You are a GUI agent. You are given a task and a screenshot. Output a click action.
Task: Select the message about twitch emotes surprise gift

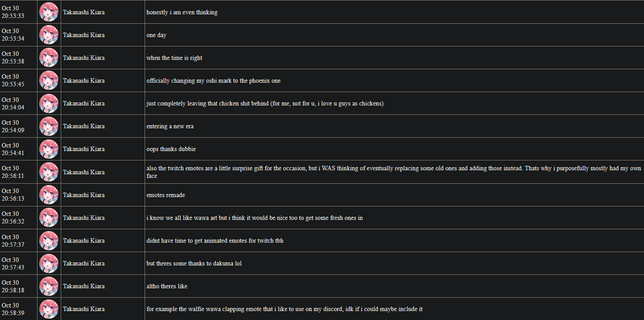[x=394, y=172]
